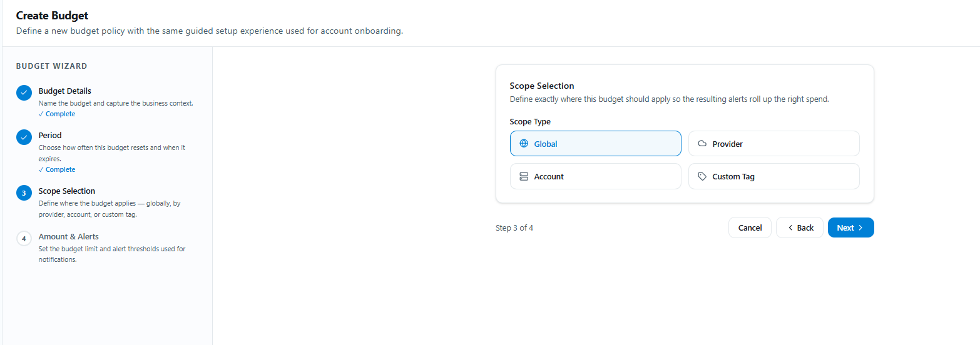Click the step 4 numbered circle
980x345 pixels.
pos(24,239)
